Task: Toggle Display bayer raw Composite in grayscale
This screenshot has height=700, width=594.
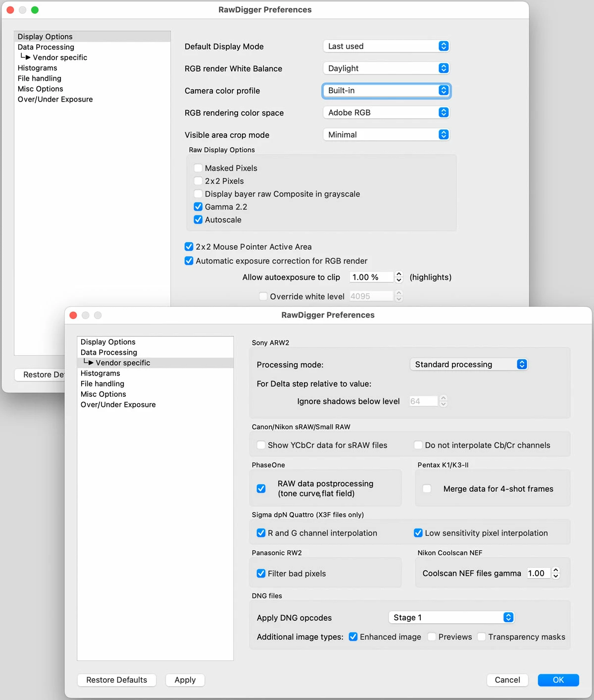Action: [x=198, y=194]
